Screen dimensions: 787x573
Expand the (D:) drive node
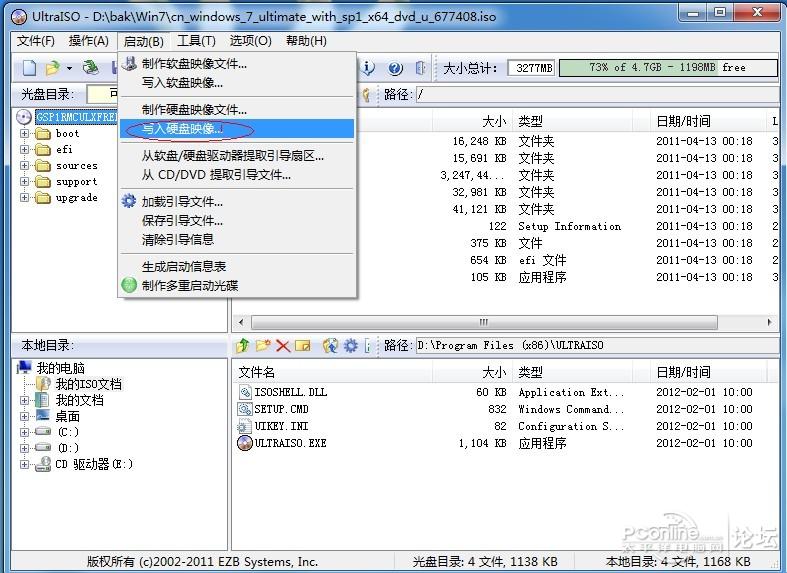point(24,448)
